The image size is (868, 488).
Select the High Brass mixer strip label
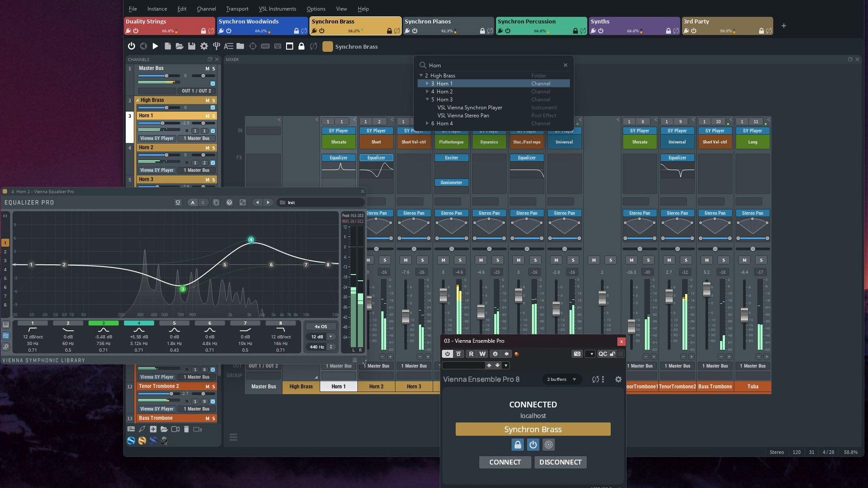pos(301,387)
